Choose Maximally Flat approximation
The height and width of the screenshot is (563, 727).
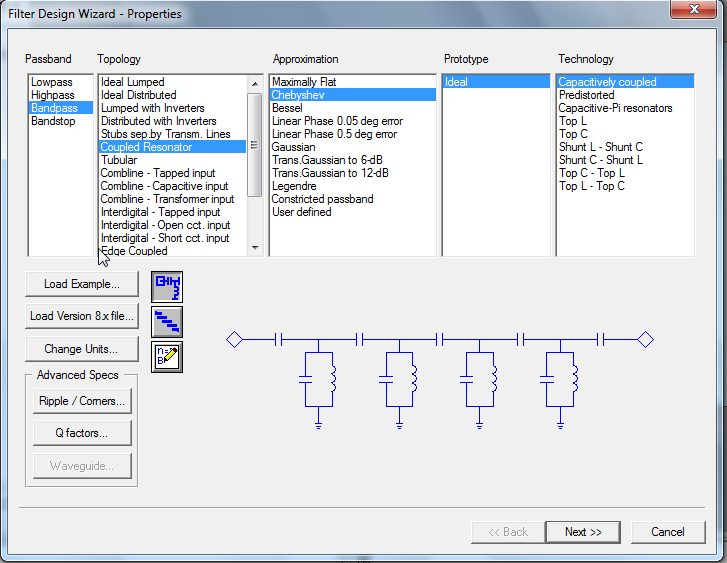pos(304,82)
